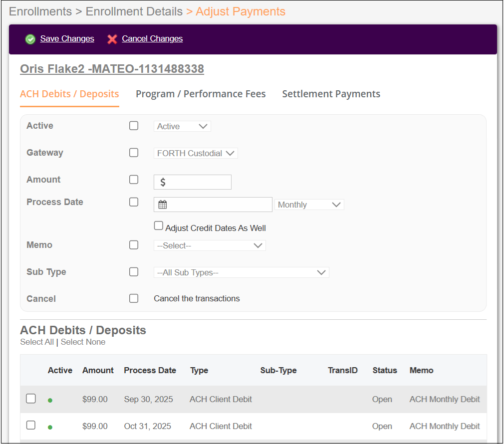Click the Sep 30, 2025 date cell
This screenshot has width=504, height=444.
point(149,399)
